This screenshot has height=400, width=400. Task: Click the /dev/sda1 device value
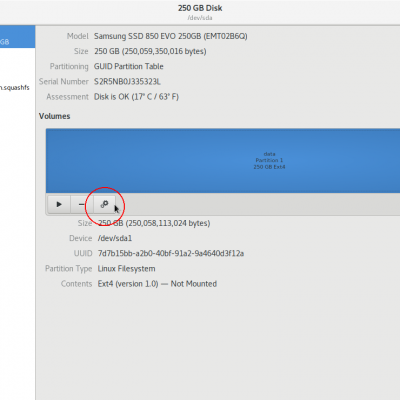click(x=115, y=238)
